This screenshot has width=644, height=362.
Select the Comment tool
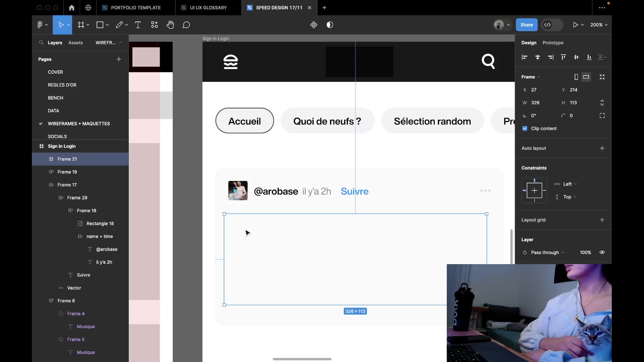pyautogui.click(x=186, y=25)
